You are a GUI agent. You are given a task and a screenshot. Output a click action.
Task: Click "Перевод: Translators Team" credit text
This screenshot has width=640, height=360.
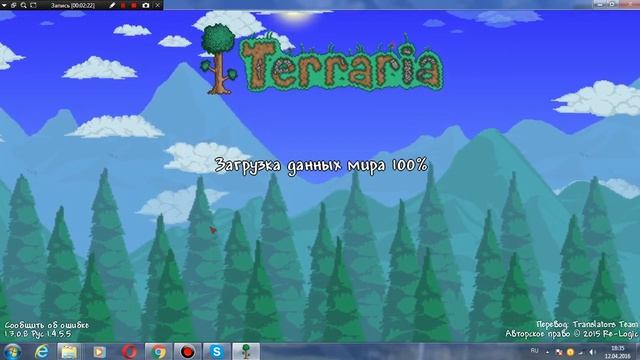click(x=587, y=324)
